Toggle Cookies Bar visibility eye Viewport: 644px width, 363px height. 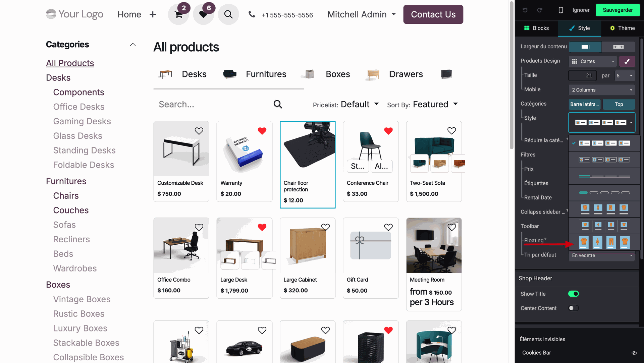[634, 353]
